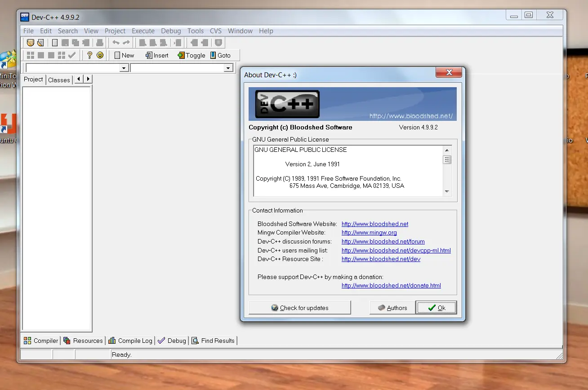This screenshot has height=390, width=588.
Task: Open the Search menu
Action: 68,31
